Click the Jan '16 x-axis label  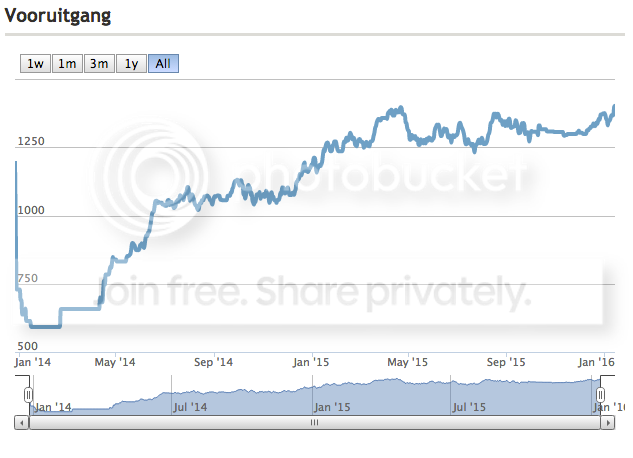596,362
